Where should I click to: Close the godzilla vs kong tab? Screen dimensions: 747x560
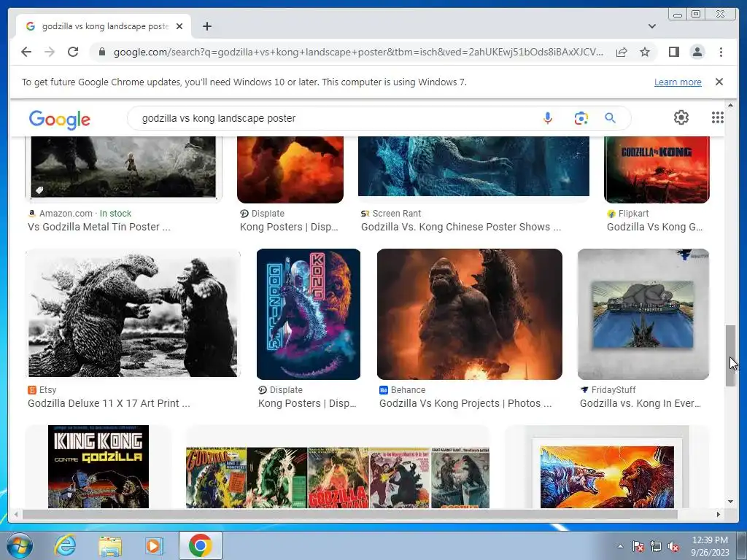179,26
